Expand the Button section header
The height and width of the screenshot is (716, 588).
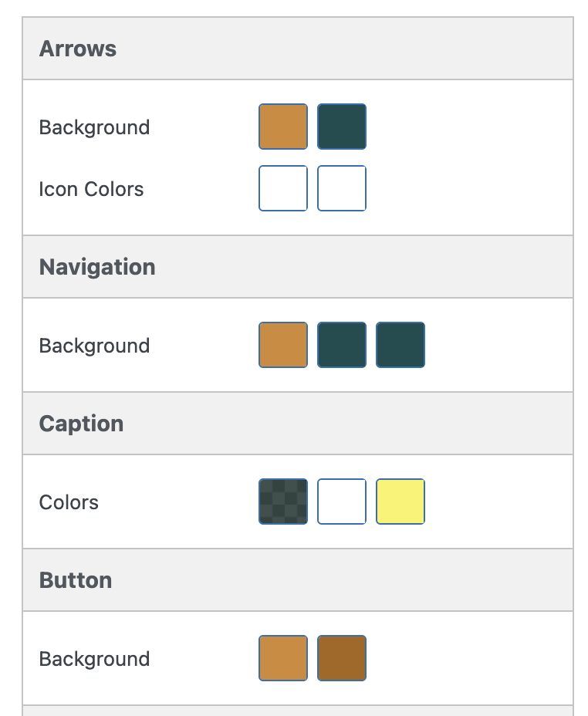coord(75,579)
